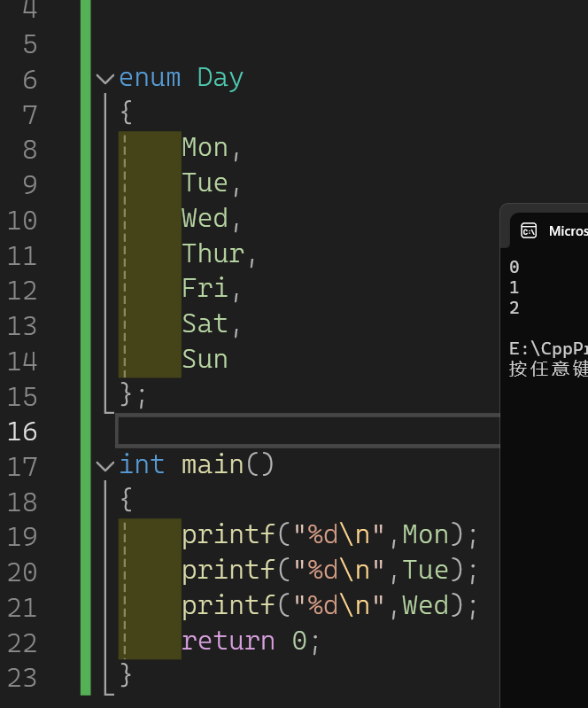
Task: Click the int keyword before main
Action: pyautogui.click(x=143, y=464)
